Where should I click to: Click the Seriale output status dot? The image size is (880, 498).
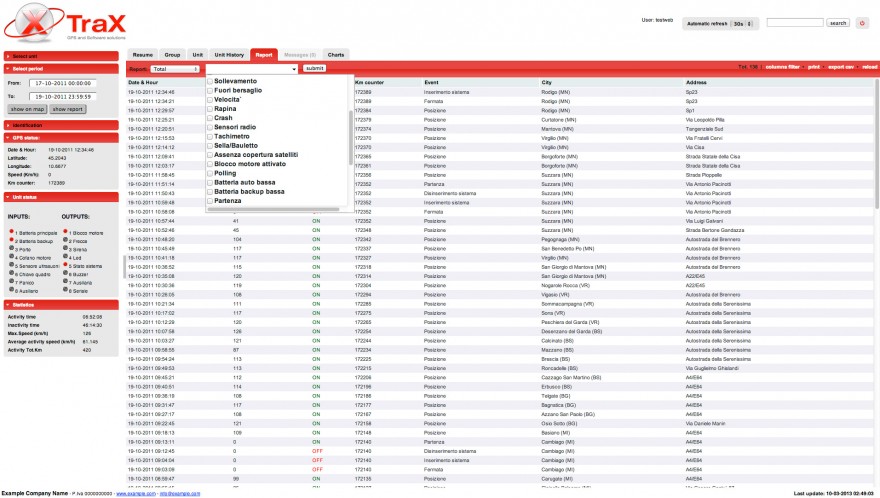[x=65, y=290]
